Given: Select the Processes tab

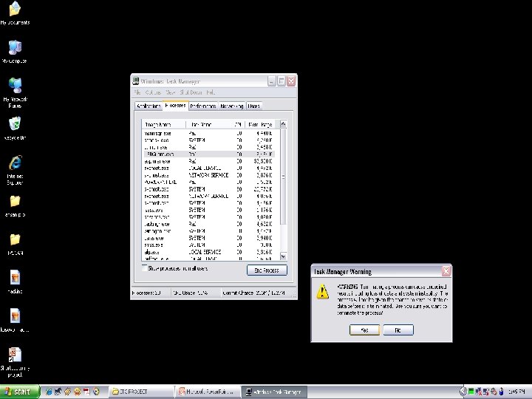Looking at the screenshot, I should tap(175, 106).
